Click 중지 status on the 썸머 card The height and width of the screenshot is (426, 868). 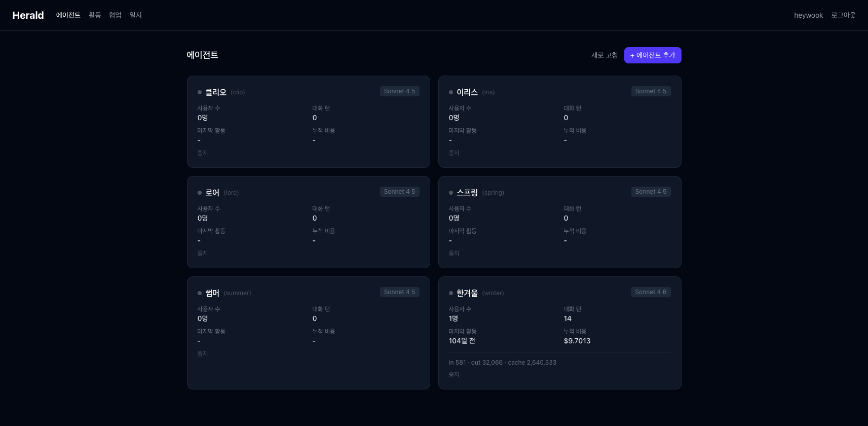(203, 353)
